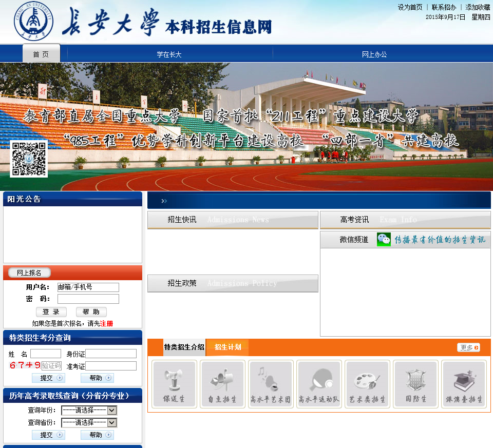Click the 本科招生信息网 title text

(219, 27)
